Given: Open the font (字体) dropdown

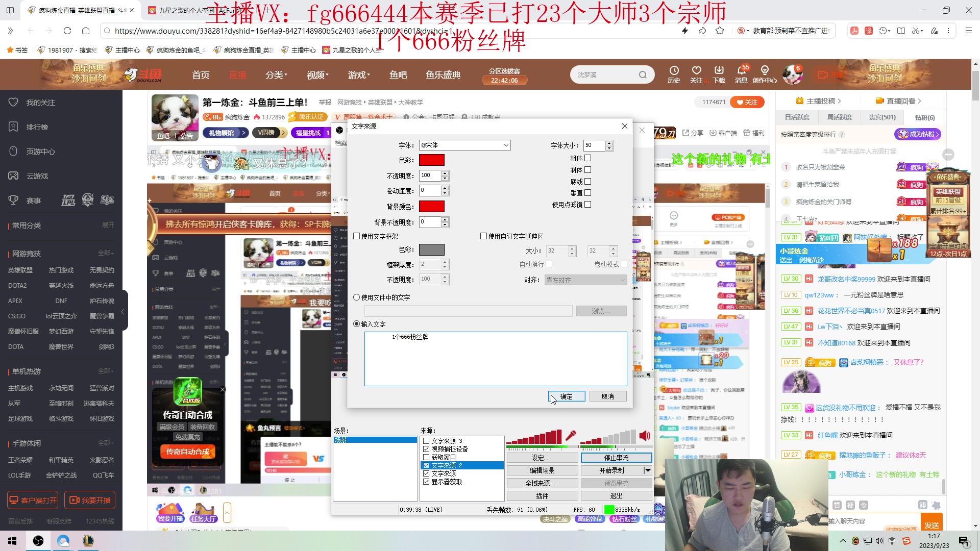Looking at the screenshot, I should pos(506,145).
